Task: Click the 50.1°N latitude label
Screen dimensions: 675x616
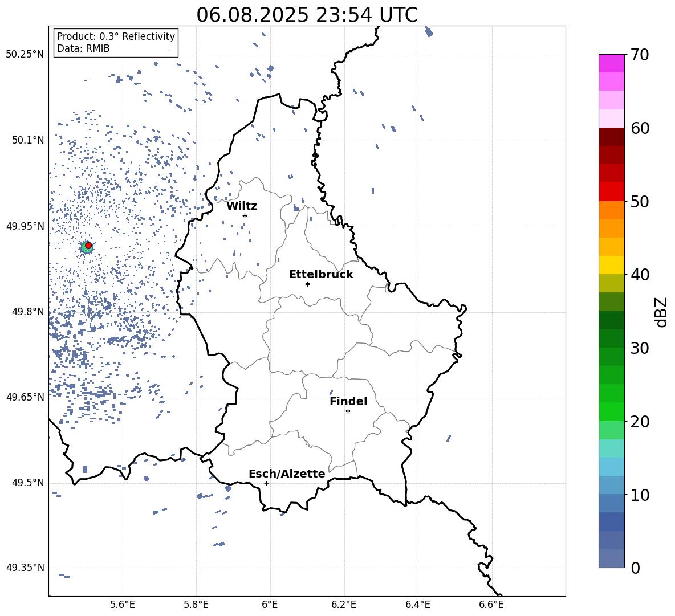Action: pos(27,140)
